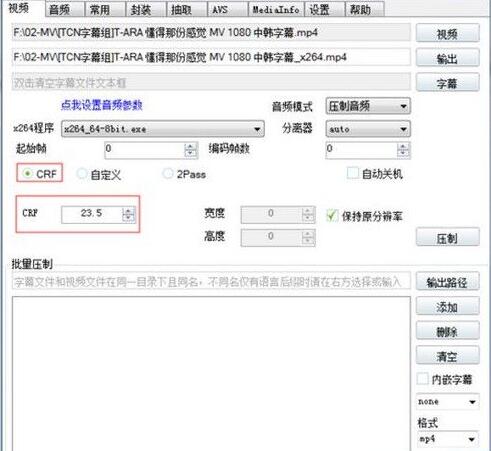
Task: Click the 高度 stepper arrows
Action: point(308,237)
